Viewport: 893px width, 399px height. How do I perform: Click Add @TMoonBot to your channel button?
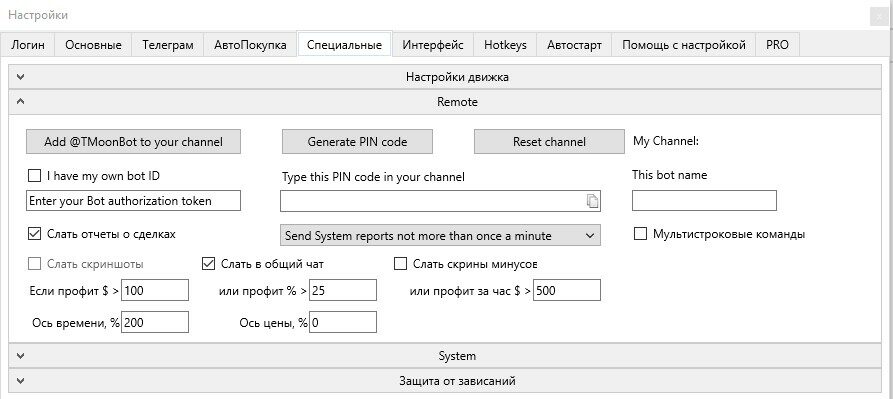[133, 142]
